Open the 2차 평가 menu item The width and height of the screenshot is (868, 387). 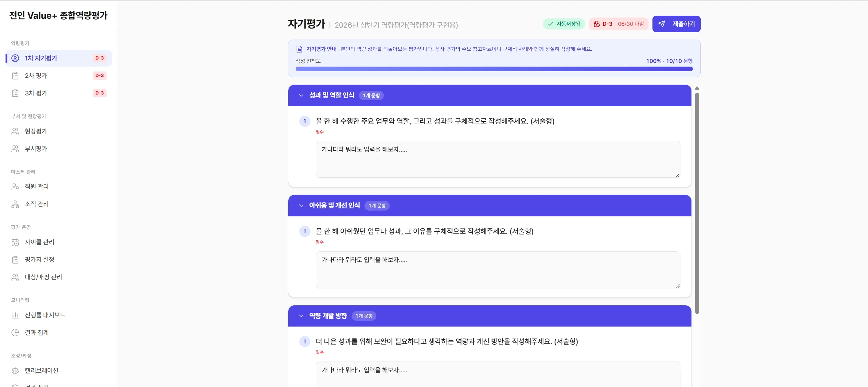click(59, 76)
